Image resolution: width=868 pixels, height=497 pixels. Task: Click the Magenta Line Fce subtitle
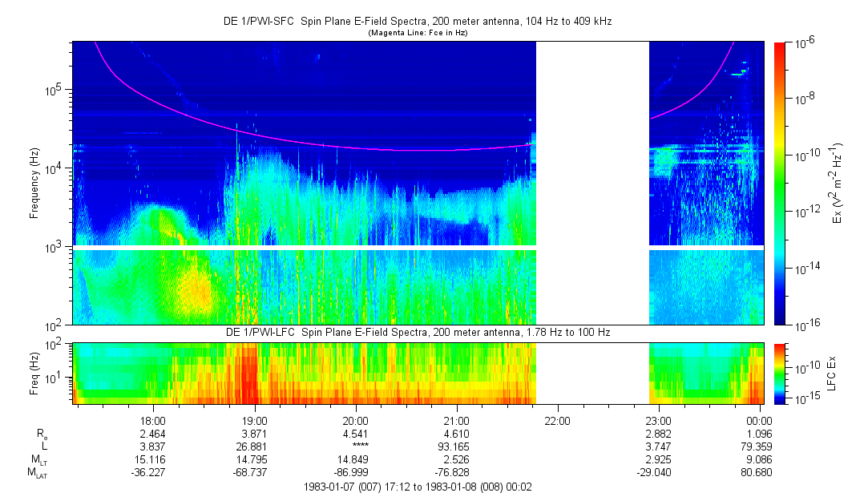pos(417,33)
